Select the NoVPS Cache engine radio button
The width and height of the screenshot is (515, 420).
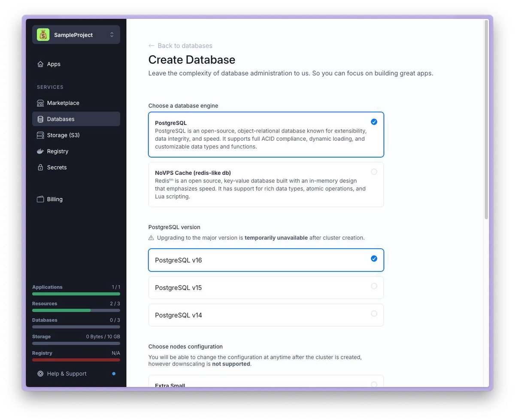(374, 172)
